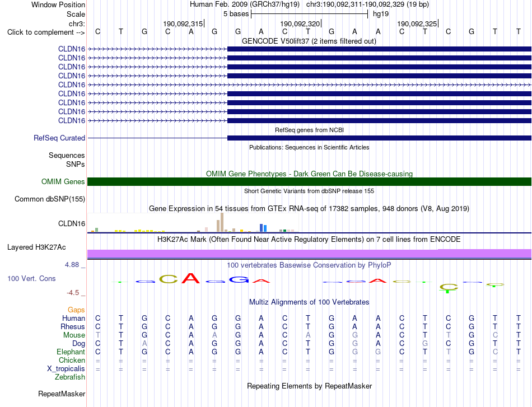
Task: Click the 4.88 upper PhyloP axis value
Action: (x=72, y=265)
